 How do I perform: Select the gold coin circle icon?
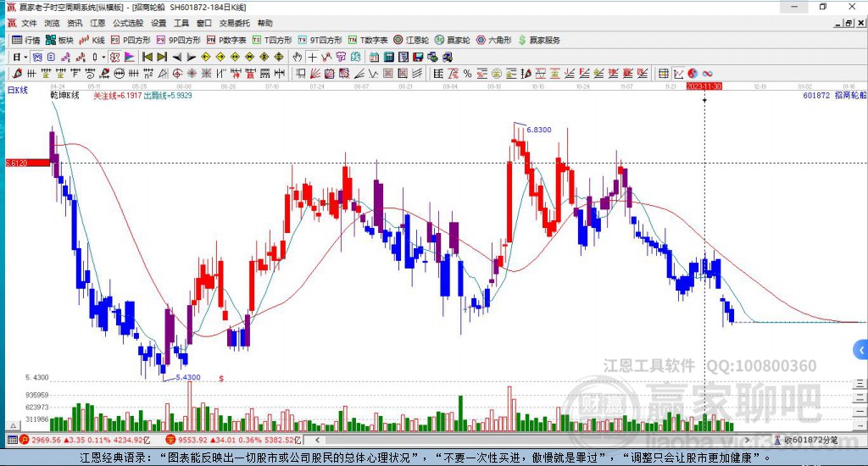click(497, 74)
